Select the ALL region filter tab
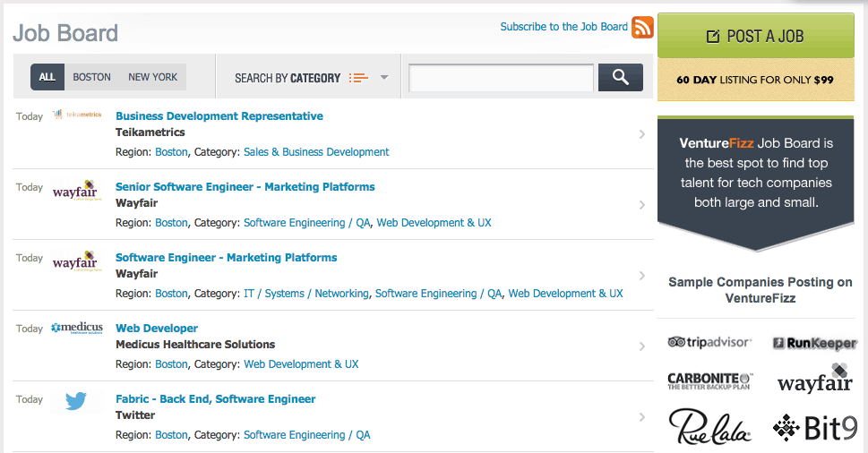868x453 pixels. click(x=47, y=77)
